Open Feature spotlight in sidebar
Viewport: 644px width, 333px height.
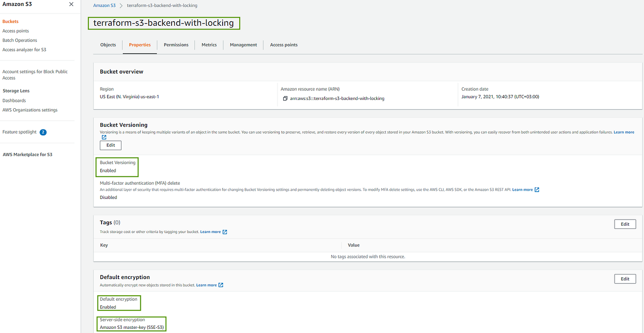[x=19, y=132]
